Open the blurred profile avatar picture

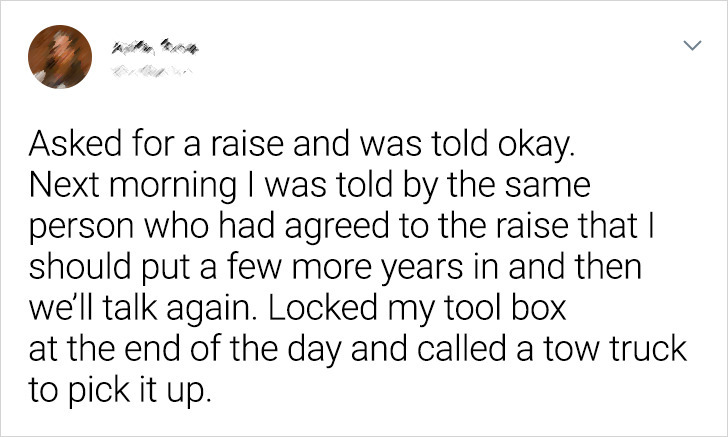[60, 57]
